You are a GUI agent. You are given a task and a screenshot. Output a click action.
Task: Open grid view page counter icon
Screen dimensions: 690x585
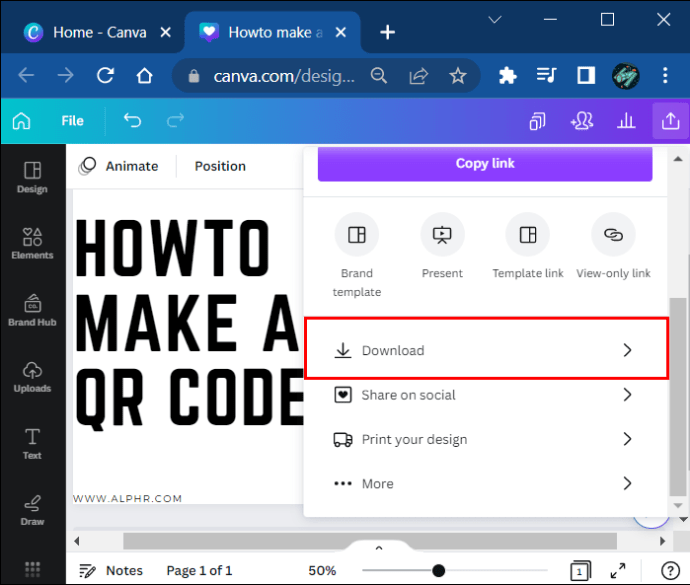click(x=580, y=571)
